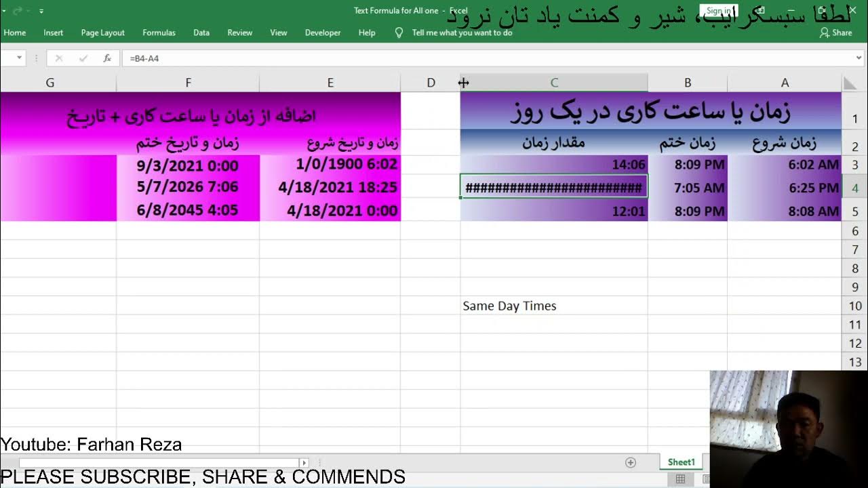The width and height of the screenshot is (868, 488).
Task: Switch to Normal view icon in status bar
Action: (x=680, y=479)
